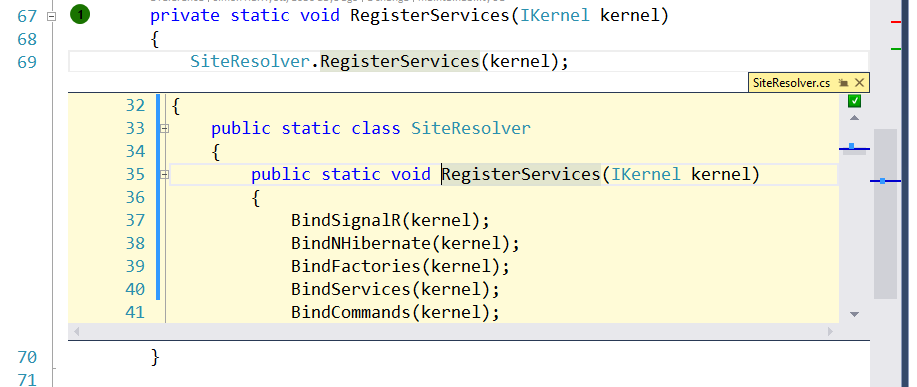This screenshot has height=387, width=917.
Task: Collapse the RegisterServices method at line 67
Action: click(x=51, y=16)
